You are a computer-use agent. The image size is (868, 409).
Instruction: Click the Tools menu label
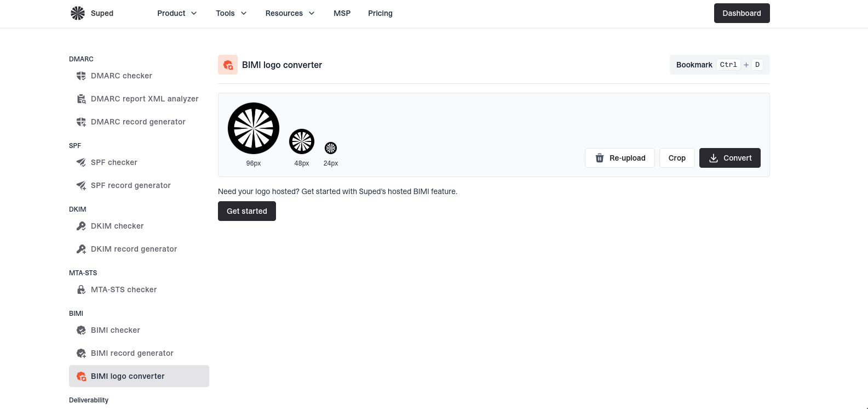[225, 13]
